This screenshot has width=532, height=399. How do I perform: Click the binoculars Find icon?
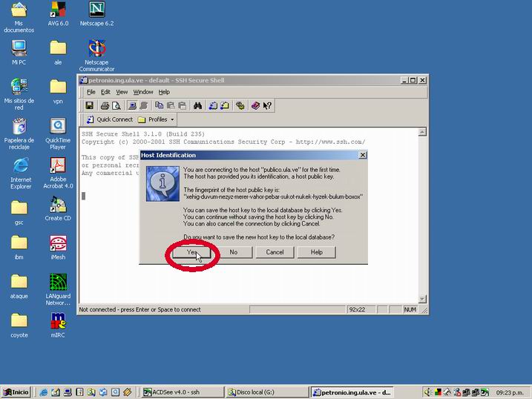(x=197, y=106)
